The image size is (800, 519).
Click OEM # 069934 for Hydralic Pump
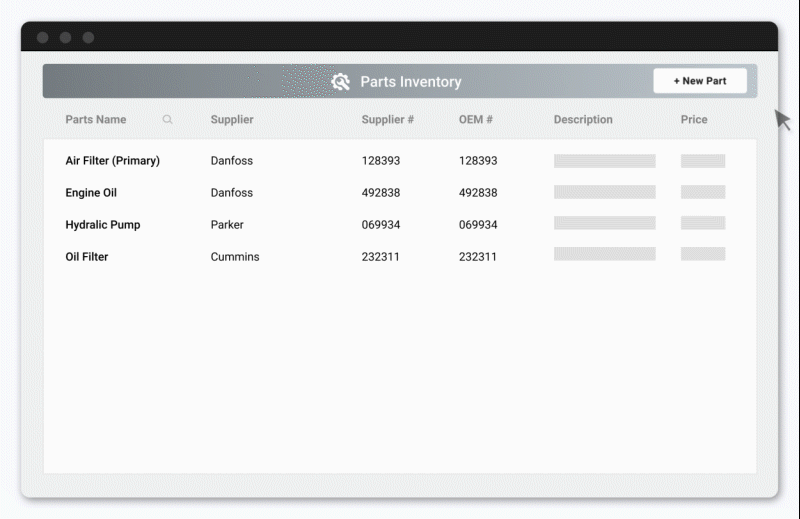pos(478,225)
